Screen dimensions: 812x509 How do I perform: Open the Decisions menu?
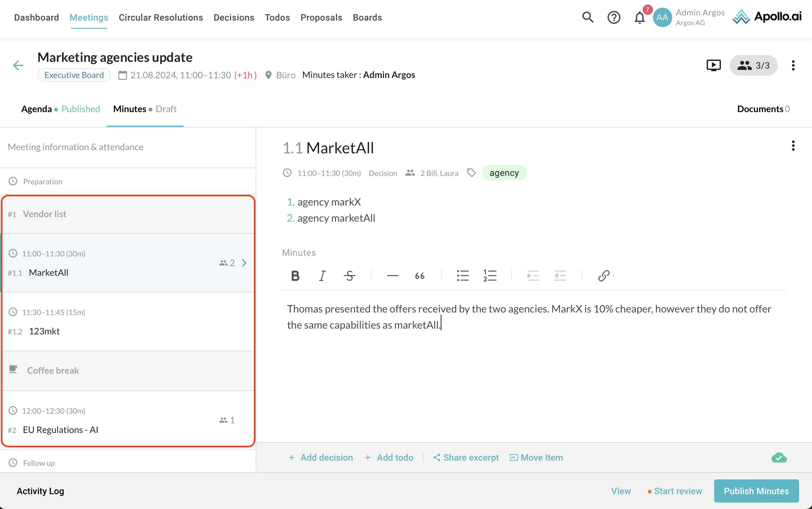tap(234, 17)
